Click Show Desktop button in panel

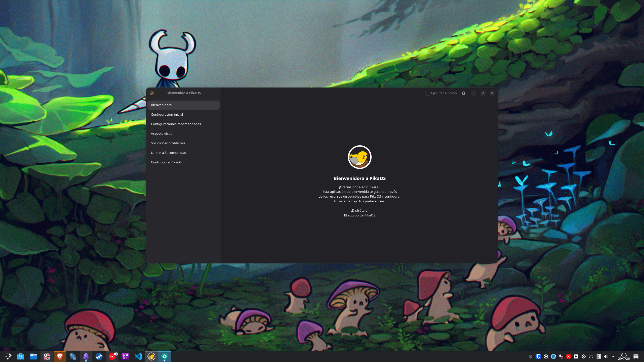click(x=636, y=356)
